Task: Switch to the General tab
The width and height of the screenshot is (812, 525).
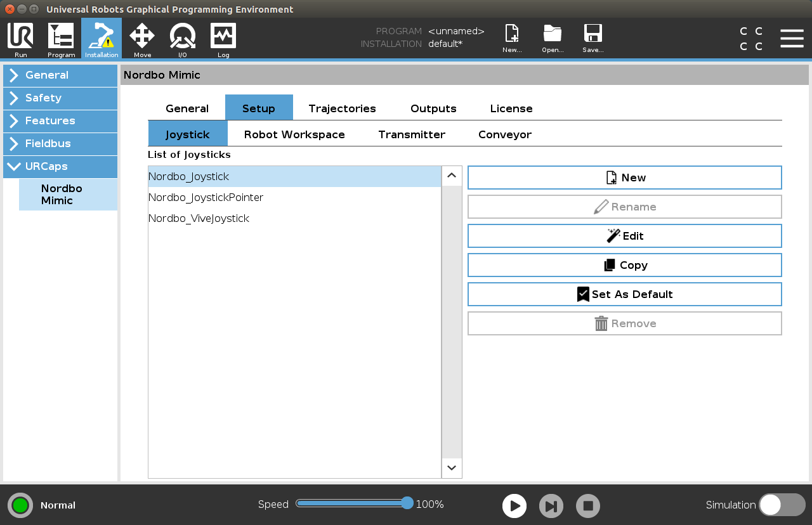Action: click(x=187, y=108)
